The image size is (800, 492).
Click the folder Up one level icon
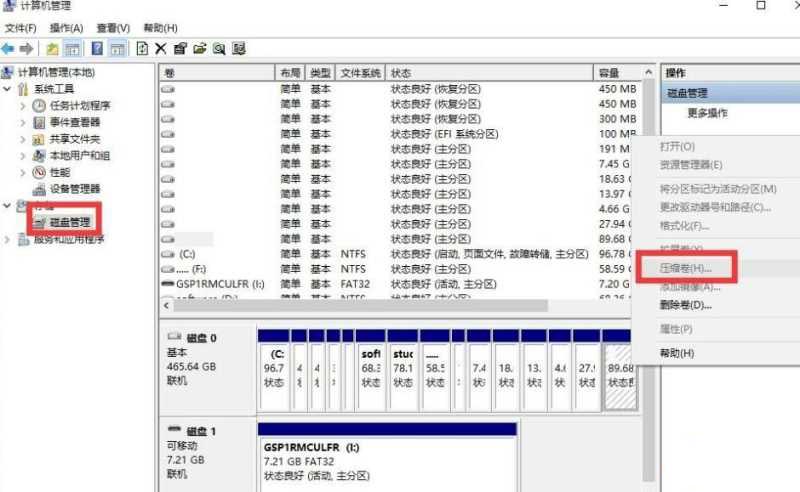click(52, 48)
